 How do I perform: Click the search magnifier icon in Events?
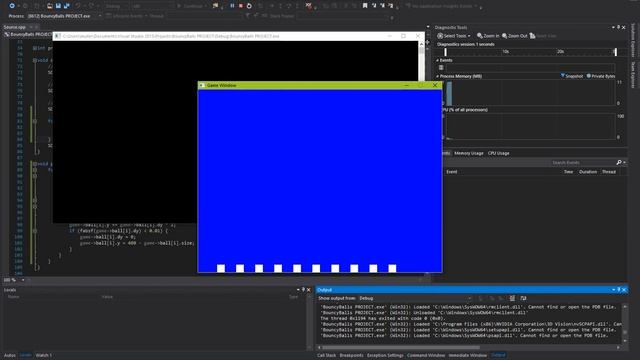tap(619, 163)
